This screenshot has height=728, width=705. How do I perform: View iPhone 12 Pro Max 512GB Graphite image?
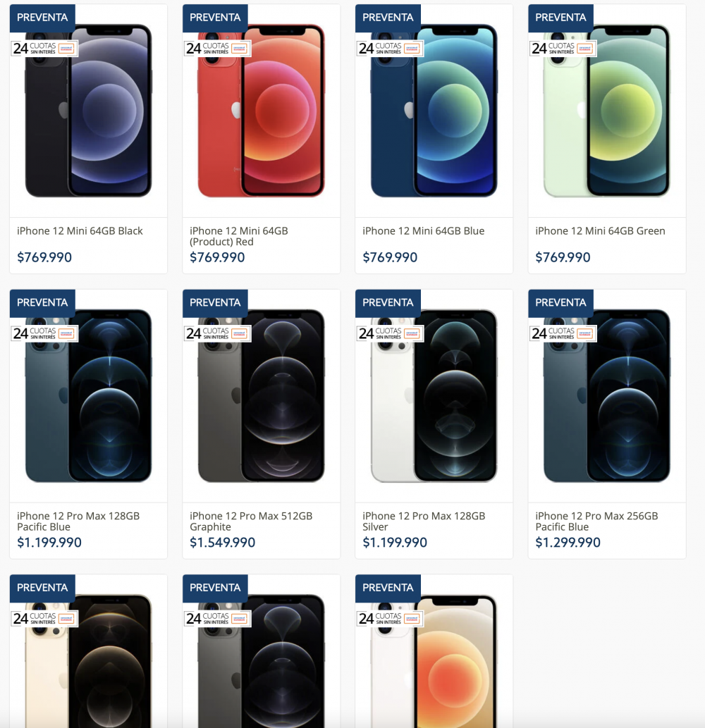click(261, 395)
